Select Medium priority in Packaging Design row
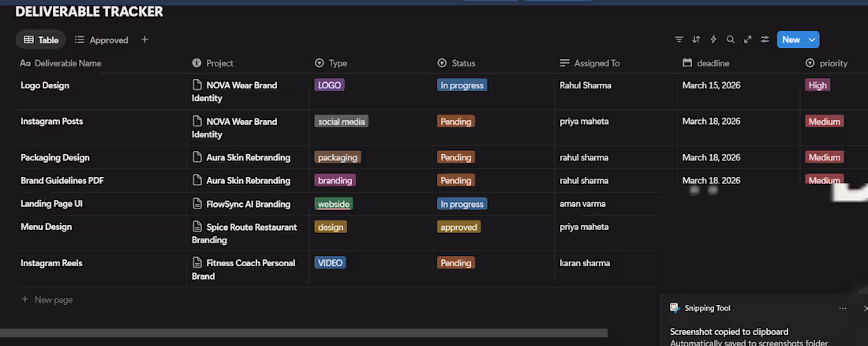The image size is (868, 346). (825, 157)
